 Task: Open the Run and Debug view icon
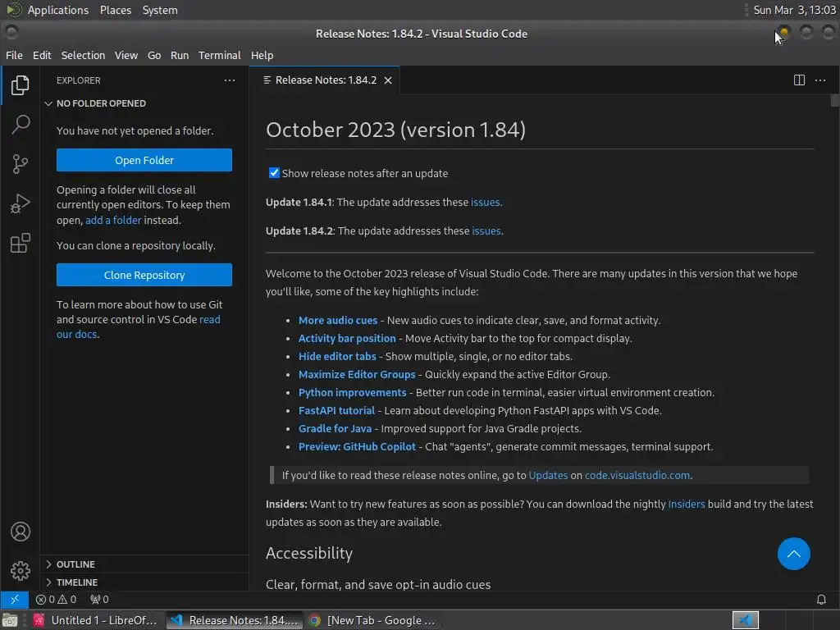click(20, 203)
